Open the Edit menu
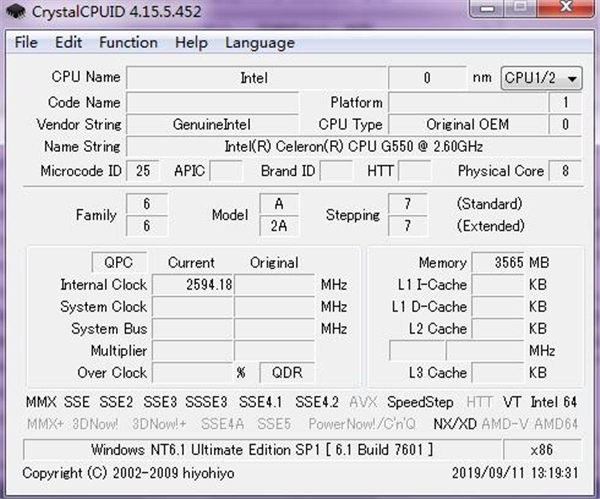Image resolution: width=600 pixels, height=499 pixels. click(68, 42)
